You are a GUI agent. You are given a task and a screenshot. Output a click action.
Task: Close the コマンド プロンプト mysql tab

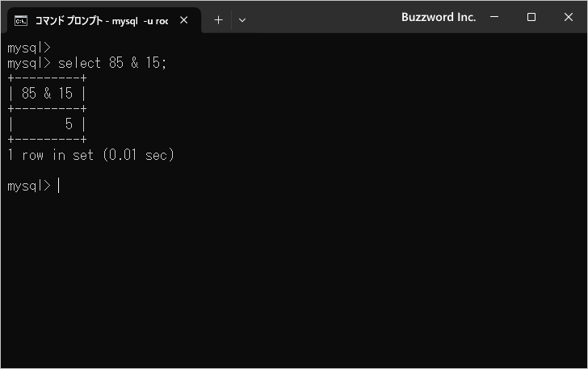[184, 19]
